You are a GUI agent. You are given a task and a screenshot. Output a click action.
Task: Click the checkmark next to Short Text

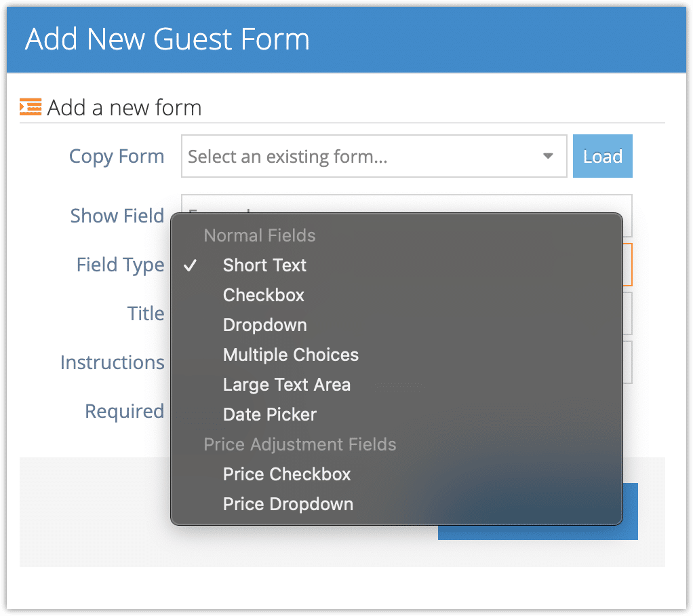point(190,265)
